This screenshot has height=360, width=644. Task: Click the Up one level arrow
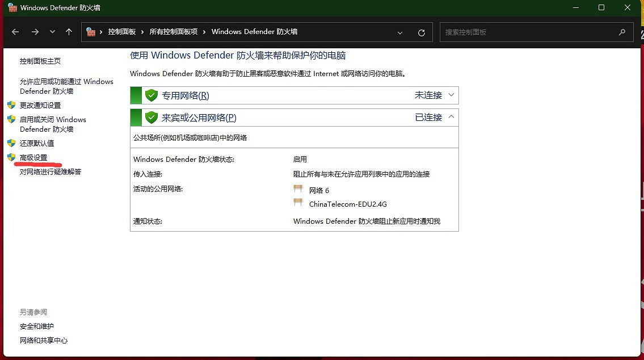pyautogui.click(x=69, y=32)
